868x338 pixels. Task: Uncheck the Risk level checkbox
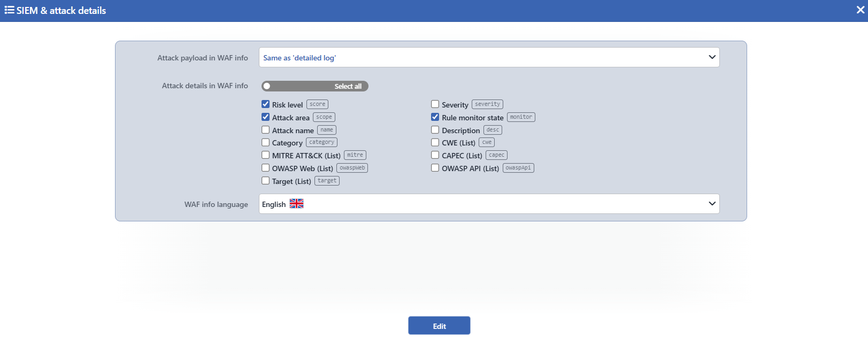(265, 104)
